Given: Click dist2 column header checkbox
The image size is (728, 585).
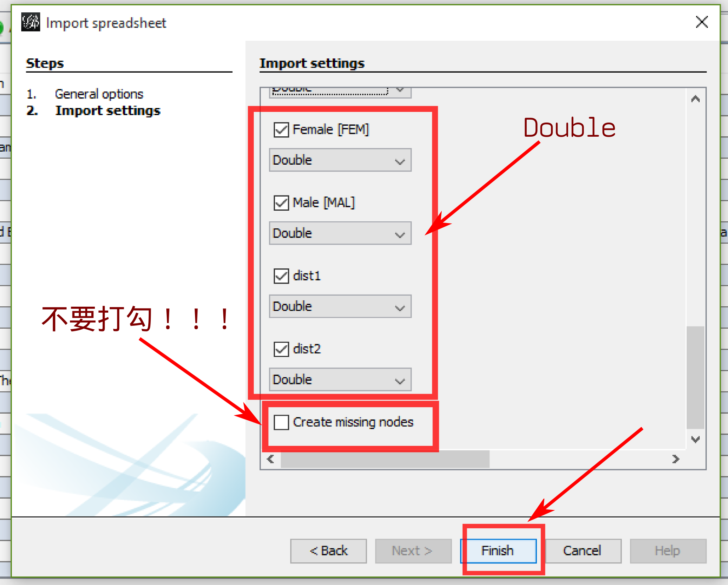Looking at the screenshot, I should [x=280, y=347].
